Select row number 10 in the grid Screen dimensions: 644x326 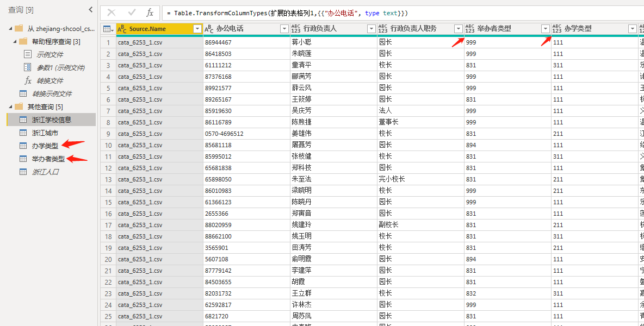[108, 145]
